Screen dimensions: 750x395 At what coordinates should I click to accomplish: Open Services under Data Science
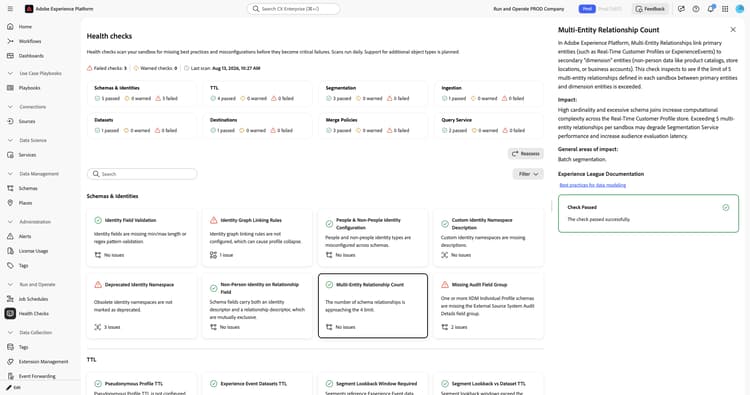[x=27, y=155]
